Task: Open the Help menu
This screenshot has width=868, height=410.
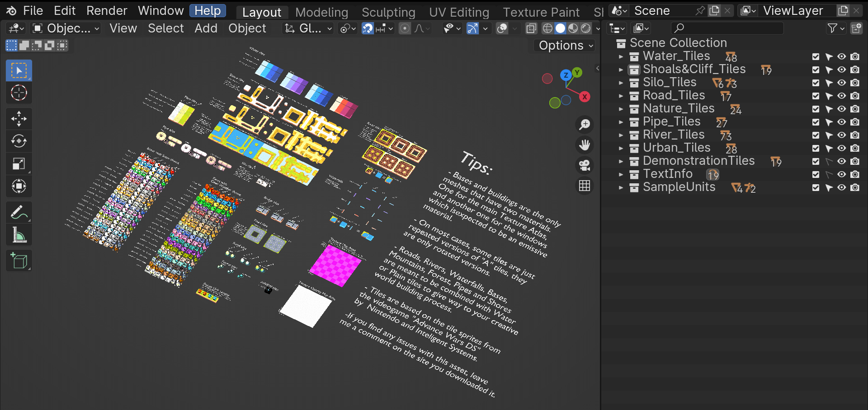Action: [x=208, y=10]
